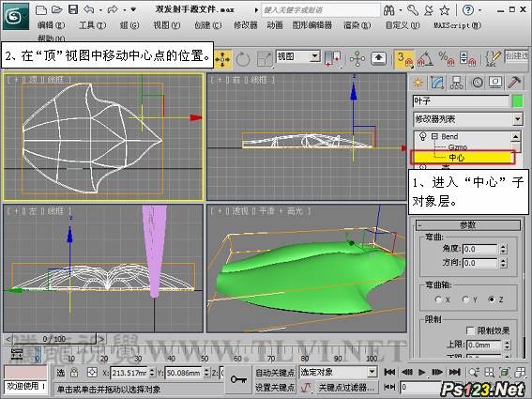This screenshot has width=532, height=399.
Task: Open the Hierarchy panel tab
Action: point(456,83)
